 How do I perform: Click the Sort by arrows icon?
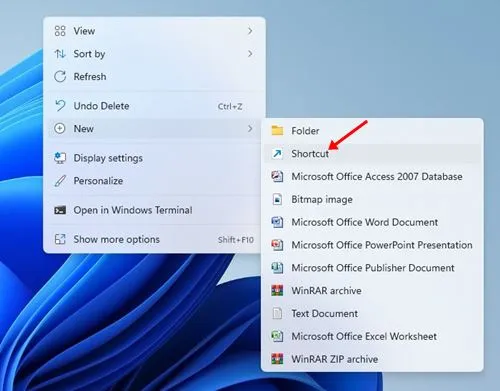click(x=60, y=54)
